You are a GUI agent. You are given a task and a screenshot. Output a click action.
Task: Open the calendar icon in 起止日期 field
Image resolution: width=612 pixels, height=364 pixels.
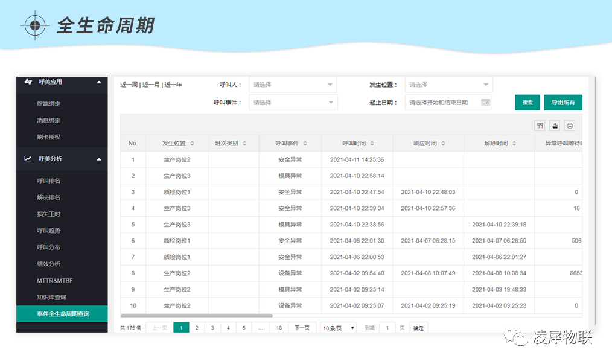click(485, 103)
